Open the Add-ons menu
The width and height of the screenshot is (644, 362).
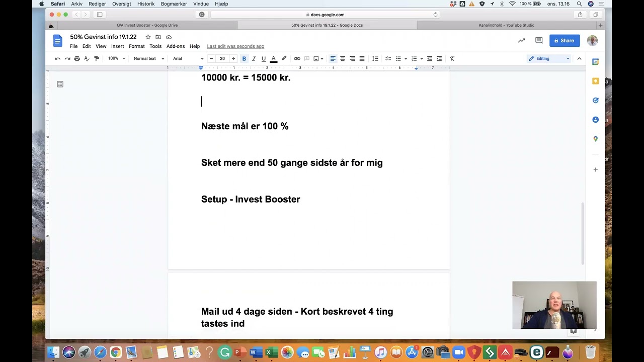[x=176, y=46]
